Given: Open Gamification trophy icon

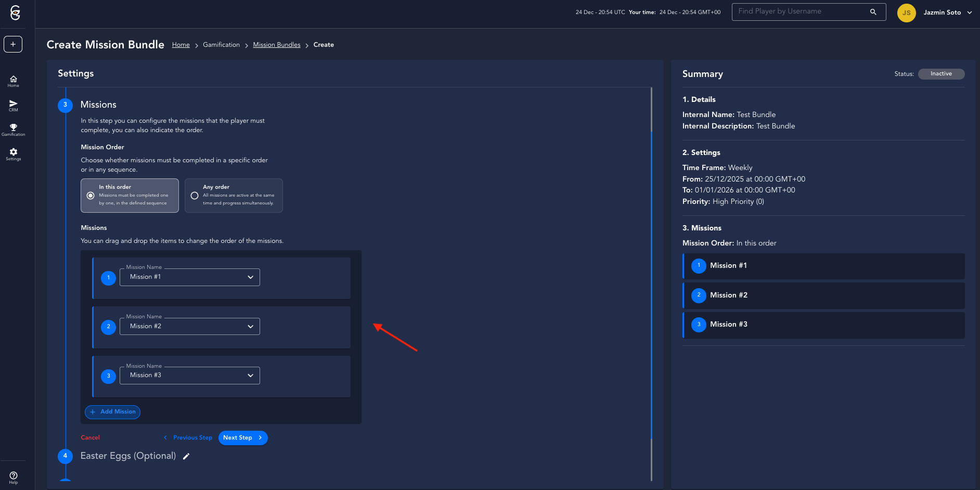Looking at the screenshot, I should point(14,130).
